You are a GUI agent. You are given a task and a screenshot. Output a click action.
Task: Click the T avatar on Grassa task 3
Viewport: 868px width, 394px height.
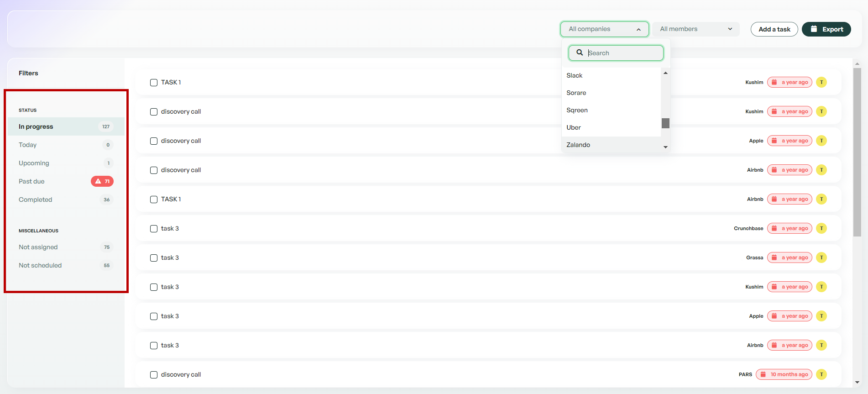pos(821,257)
